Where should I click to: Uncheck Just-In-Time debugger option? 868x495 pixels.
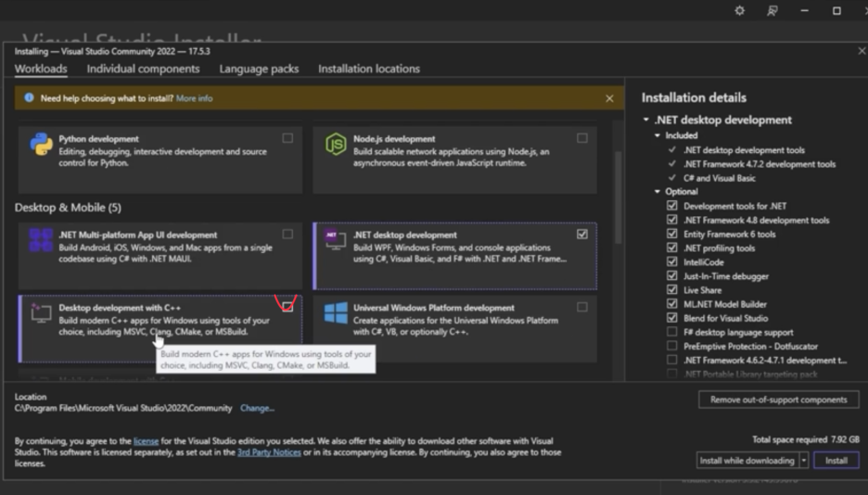coord(672,275)
